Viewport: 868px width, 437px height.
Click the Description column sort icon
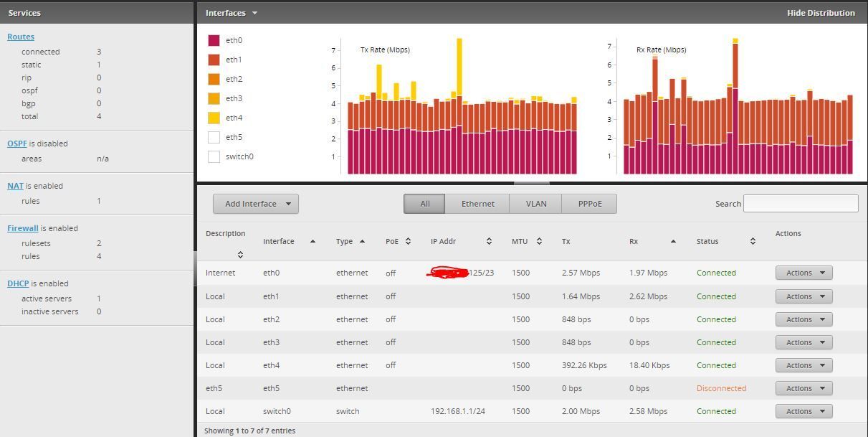pos(240,255)
